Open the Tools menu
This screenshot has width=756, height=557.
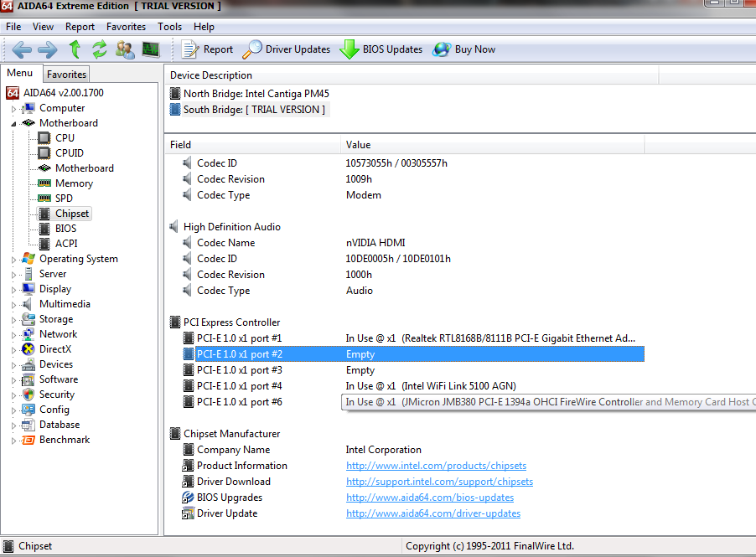pyautogui.click(x=169, y=27)
